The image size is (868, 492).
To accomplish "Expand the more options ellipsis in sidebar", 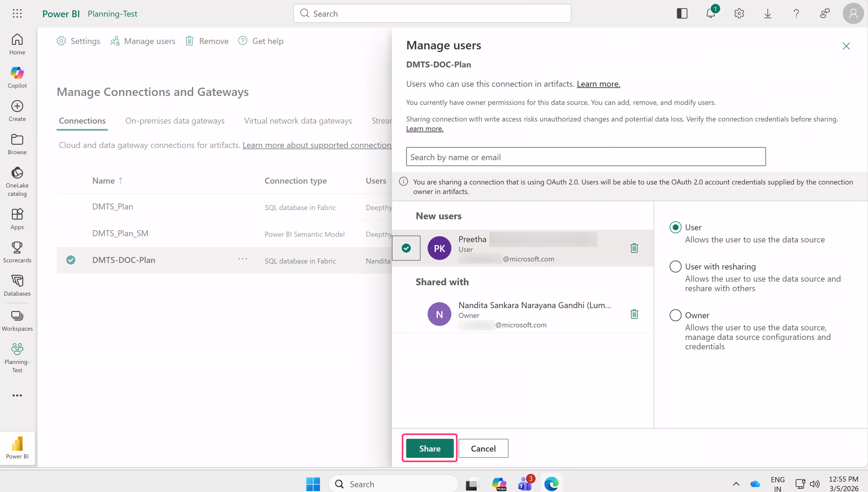I will [17, 395].
